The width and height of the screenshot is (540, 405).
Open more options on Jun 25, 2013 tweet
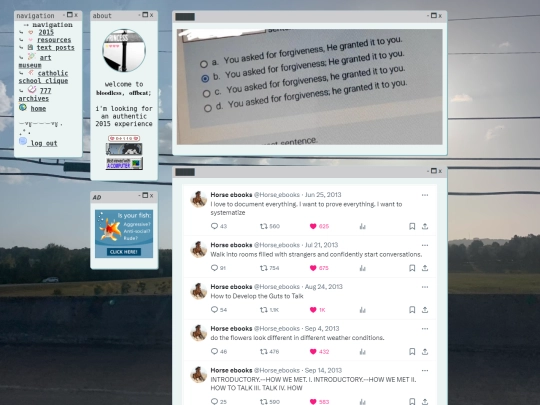tap(425, 195)
